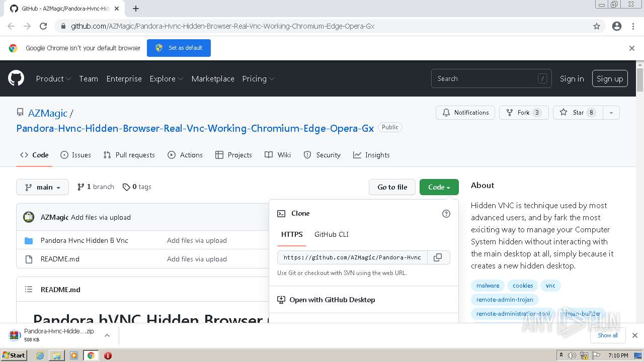
Task: Click the file icon beside README.md
Action: point(29,259)
